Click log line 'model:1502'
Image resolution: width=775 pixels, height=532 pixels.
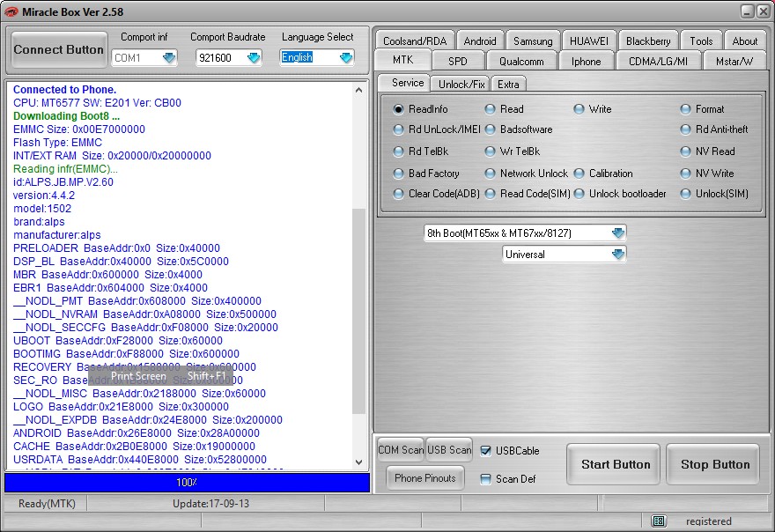[42, 209]
